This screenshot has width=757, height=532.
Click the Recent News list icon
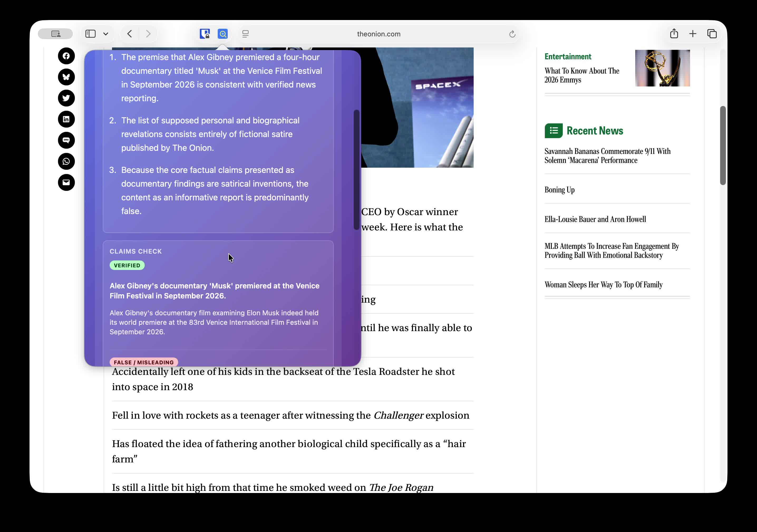tap(554, 130)
